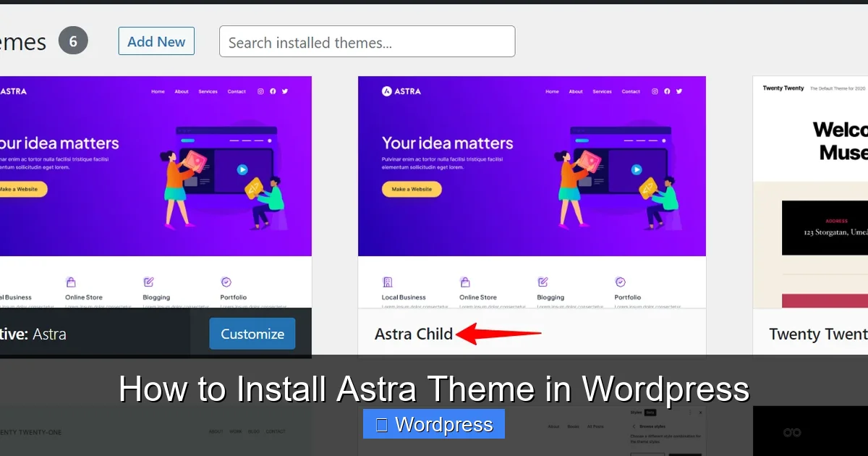Viewport: 868px width, 456px height.
Task: Open the Home menu item in Astra Child navigation
Action: (552, 91)
